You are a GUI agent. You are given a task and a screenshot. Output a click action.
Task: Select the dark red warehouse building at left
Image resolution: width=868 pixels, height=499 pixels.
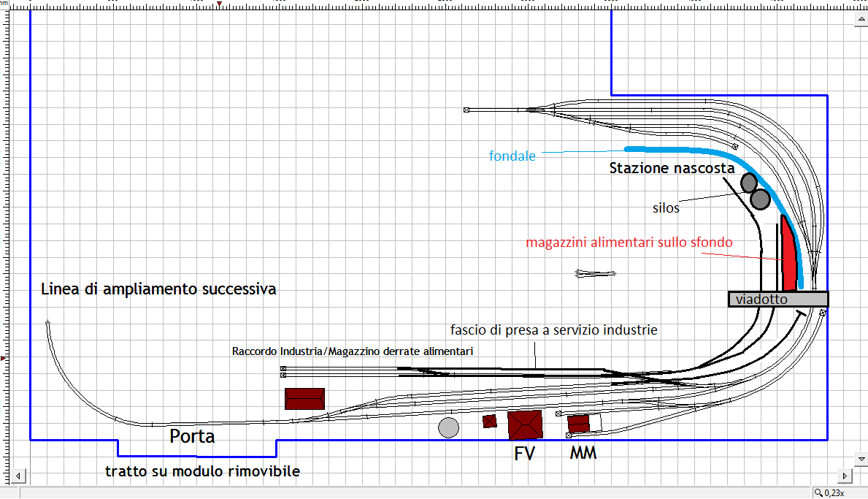[x=304, y=398]
